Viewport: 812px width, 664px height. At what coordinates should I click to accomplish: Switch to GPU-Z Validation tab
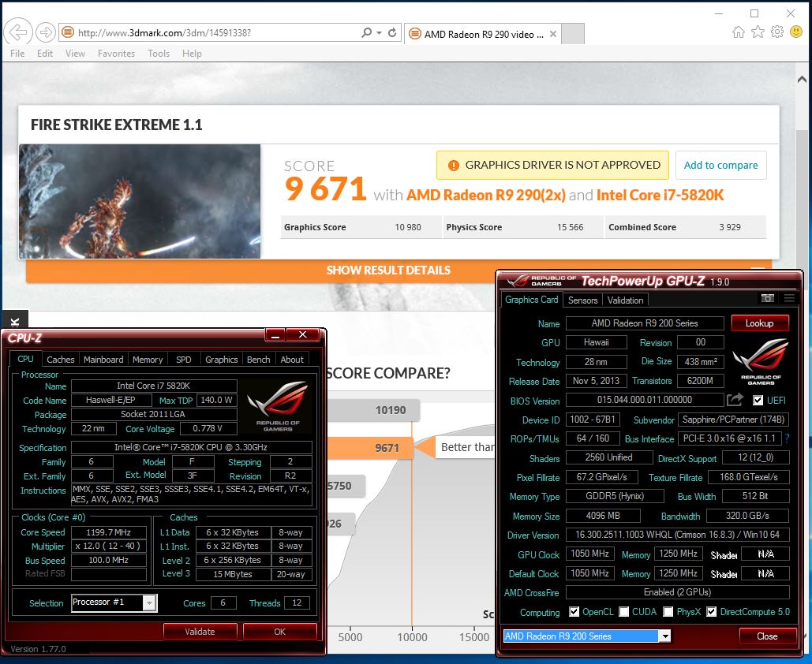[x=625, y=300]
